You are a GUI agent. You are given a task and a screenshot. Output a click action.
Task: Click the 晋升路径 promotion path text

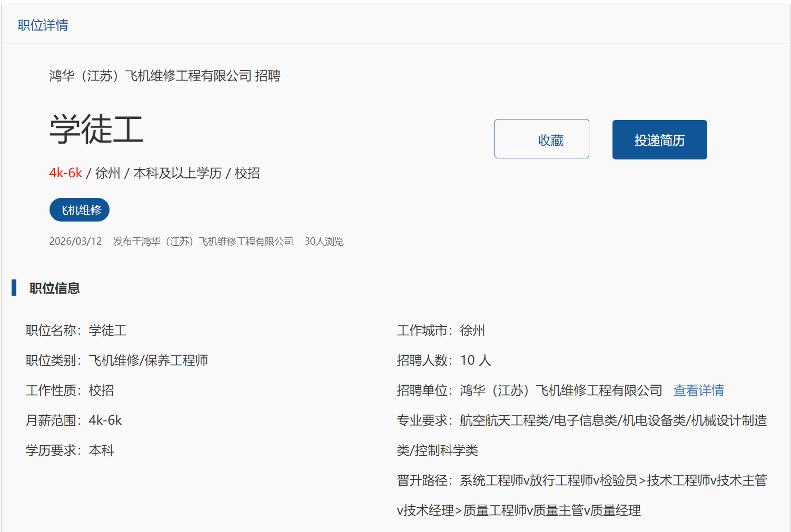tap(581, 481)
